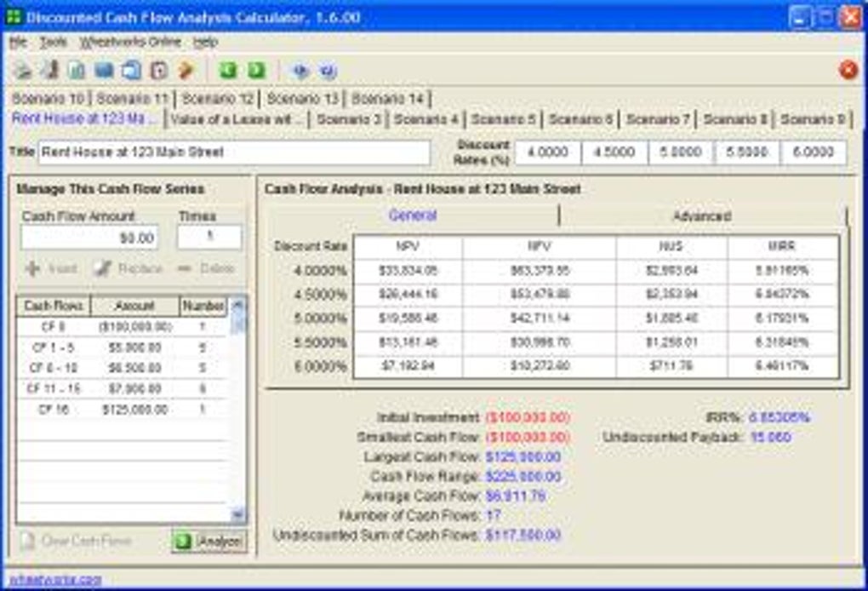Click the orange pencil toolbar icon
This screenshot has width=868, height=591.
click(186, 71)
